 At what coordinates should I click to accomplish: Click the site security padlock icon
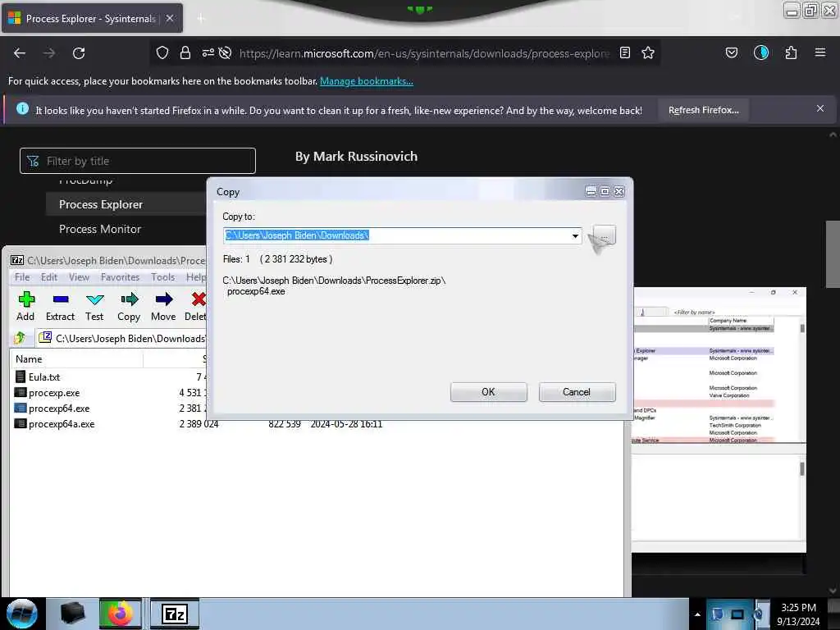(185, 52)
